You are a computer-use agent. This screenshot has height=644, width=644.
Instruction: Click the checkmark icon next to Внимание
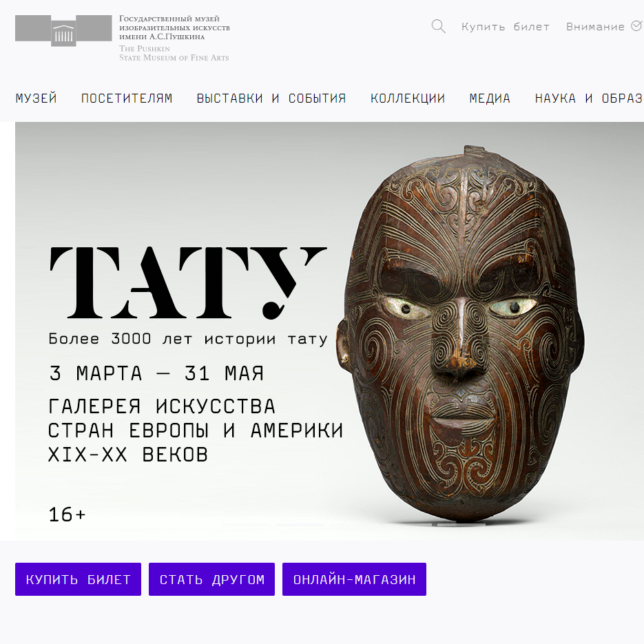pyautogui.click(x=637, y=26)
